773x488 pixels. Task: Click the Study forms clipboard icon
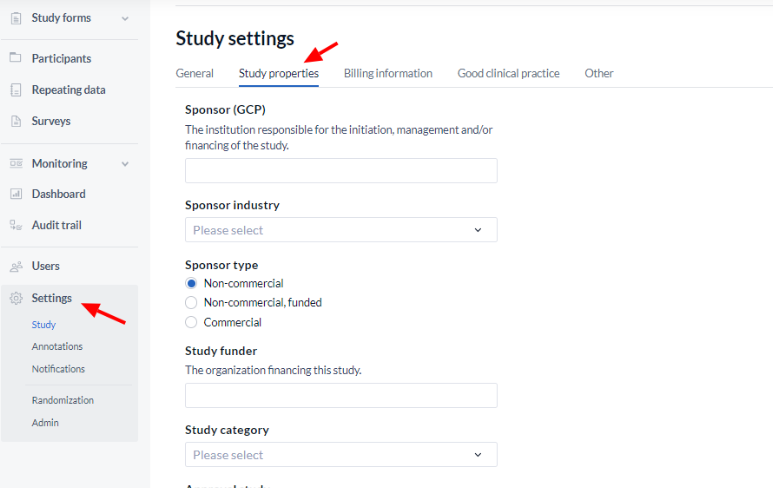click(16, 18)
